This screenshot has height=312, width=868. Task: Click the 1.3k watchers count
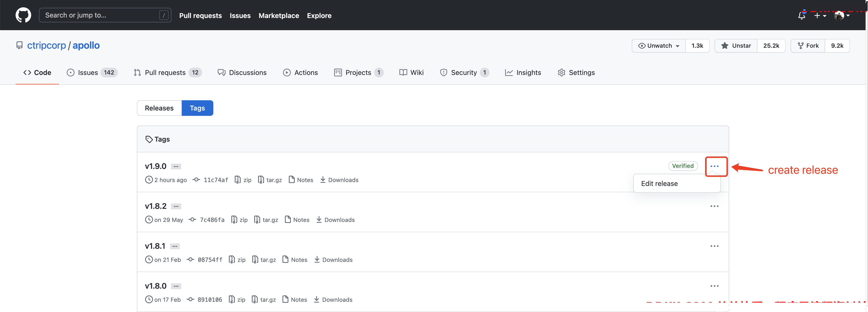pyautogui.click(x=697, y=46)
